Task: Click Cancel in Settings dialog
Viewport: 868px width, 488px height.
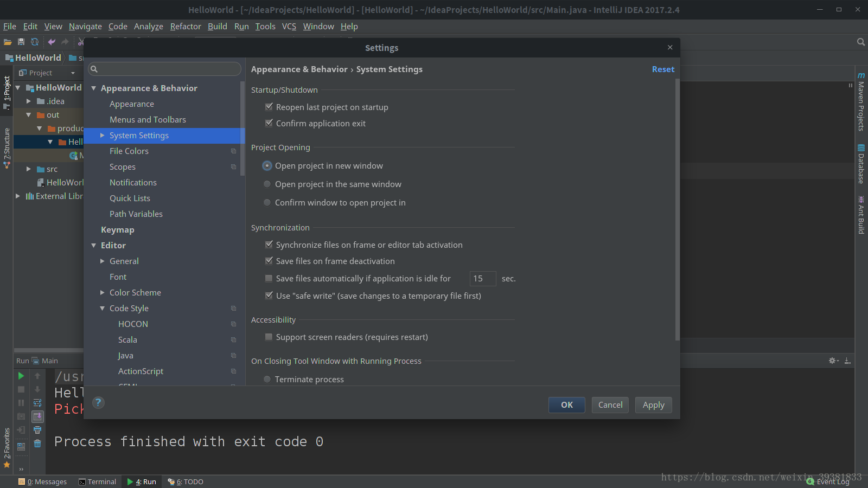Action: pos(610,405)
